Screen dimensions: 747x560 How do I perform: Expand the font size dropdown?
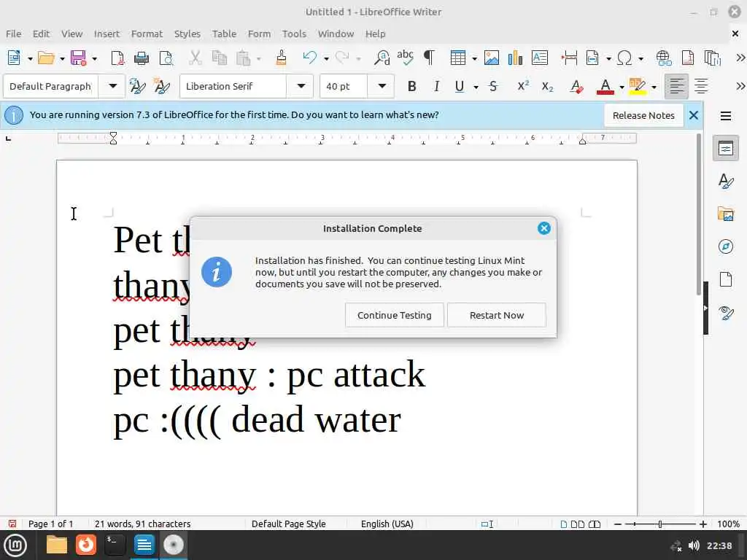pos(382,86)
